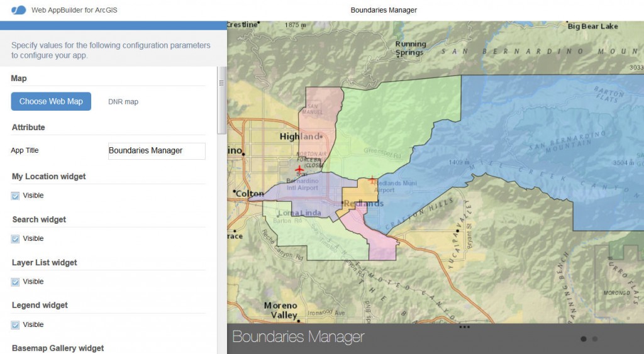This screenshot has width=644, height=354.
Task: Click the Layer List widget heading
Action: (45, 263)
